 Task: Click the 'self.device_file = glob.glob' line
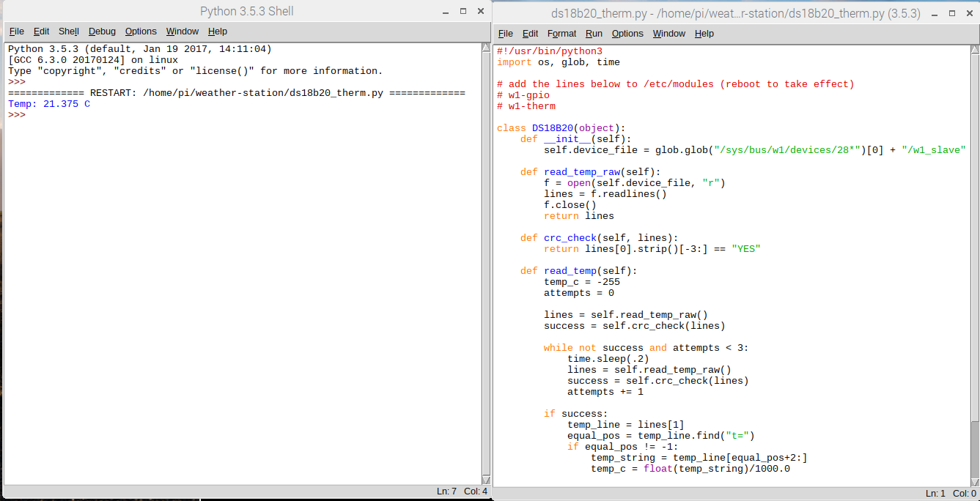[x=755, y=150]
